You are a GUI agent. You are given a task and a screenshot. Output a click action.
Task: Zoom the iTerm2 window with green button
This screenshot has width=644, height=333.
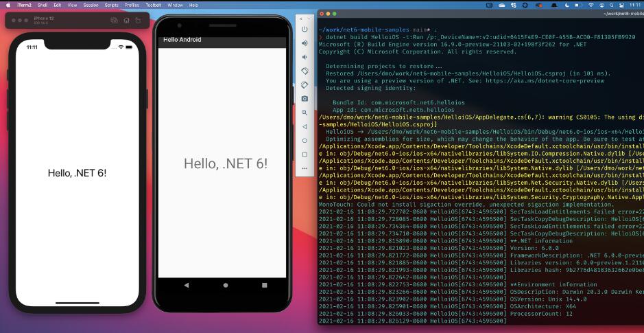[x=335, y=14]
